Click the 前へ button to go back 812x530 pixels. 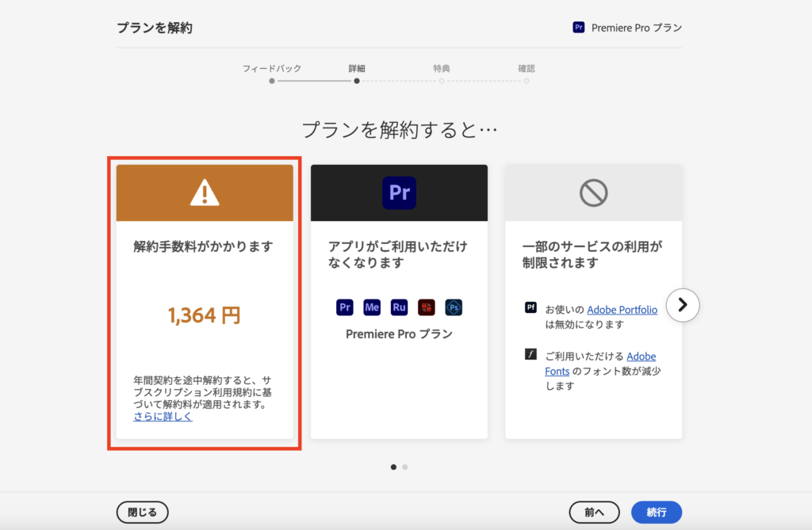[595, 512]
